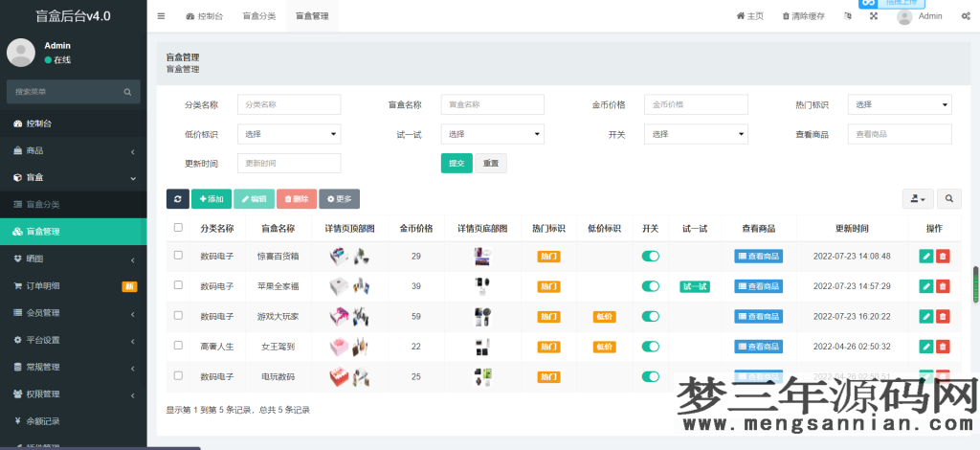The image size is (980, 450).
Task: Click the 添加 button
Action: coord(212,199)
